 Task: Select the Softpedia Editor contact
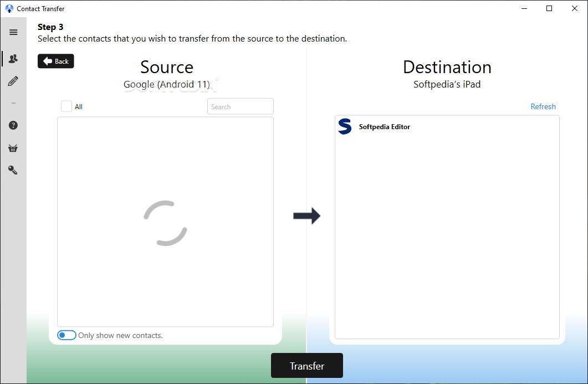point(447,127)
